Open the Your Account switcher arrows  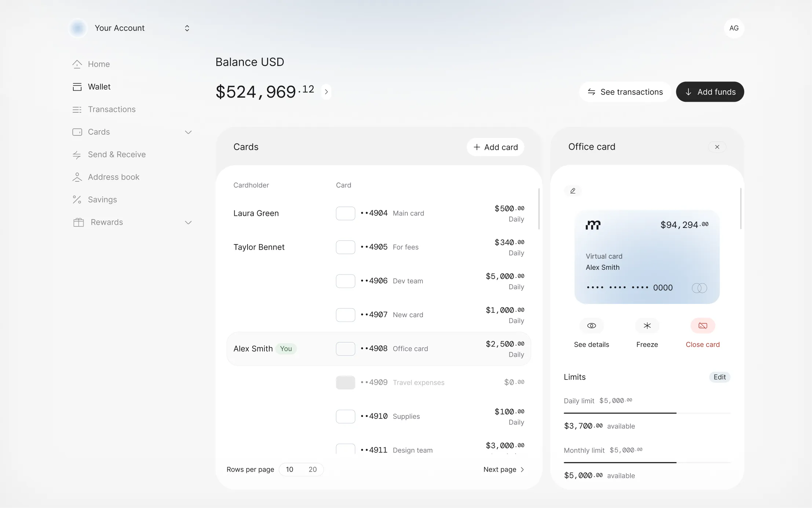[187, 28]
